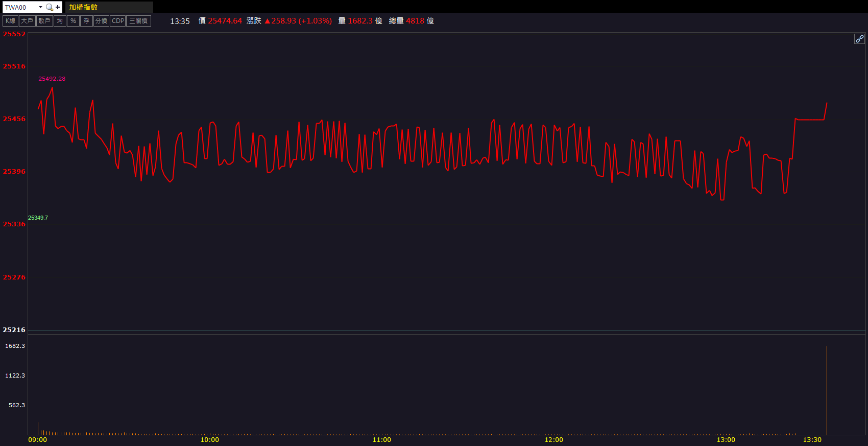Viewport: 868px width, 446px height.
Task: Click the tall volume bar at 13:30
Action: pos(827,391)
